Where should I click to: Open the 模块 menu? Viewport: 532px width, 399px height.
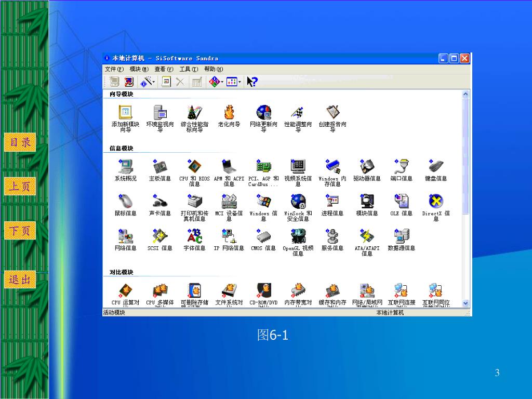point(139,69)
